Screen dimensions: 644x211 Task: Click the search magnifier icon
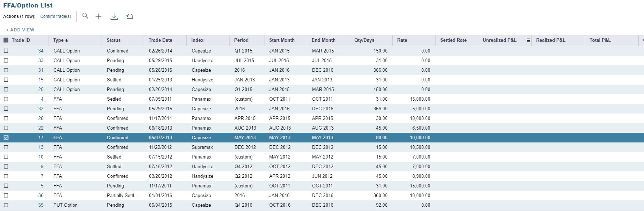(x=85, y=16)
